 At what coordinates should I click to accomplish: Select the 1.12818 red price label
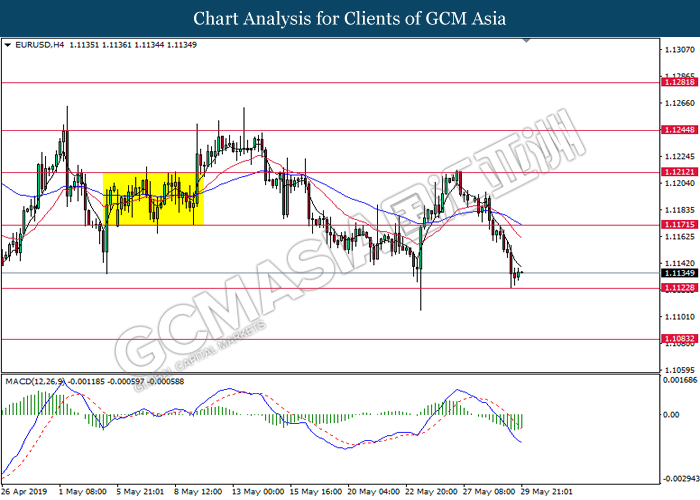[679, 82]
